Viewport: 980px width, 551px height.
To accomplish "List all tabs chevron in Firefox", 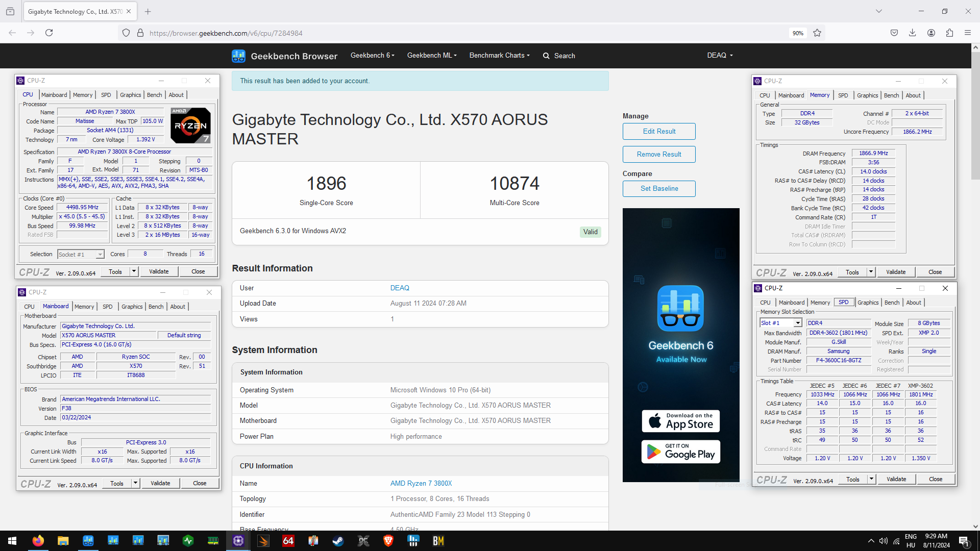I will pos(879,11).
